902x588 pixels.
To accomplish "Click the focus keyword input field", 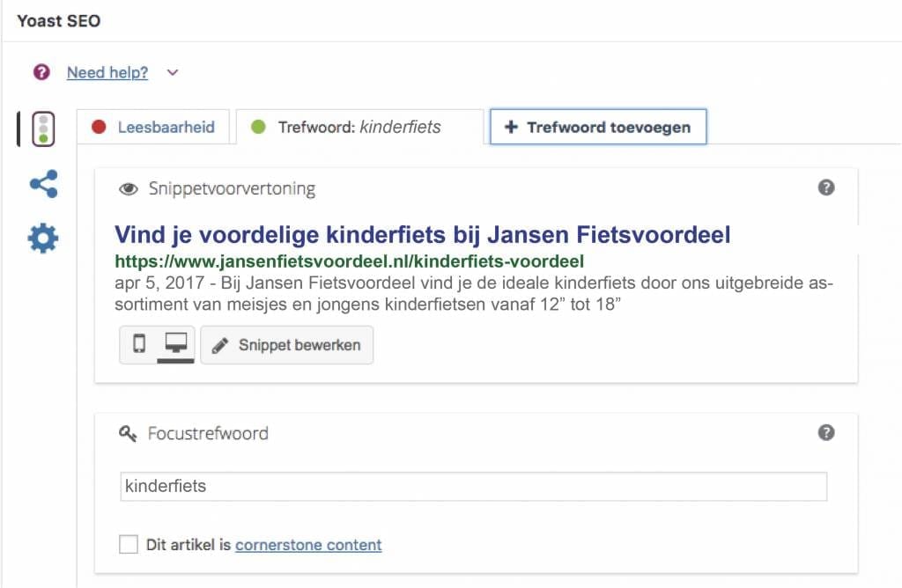I will pos(473,486).
